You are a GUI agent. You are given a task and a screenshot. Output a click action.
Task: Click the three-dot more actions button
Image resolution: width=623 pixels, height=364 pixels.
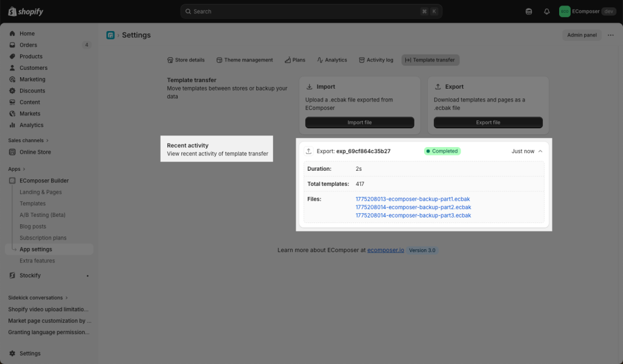click(610, 35)
